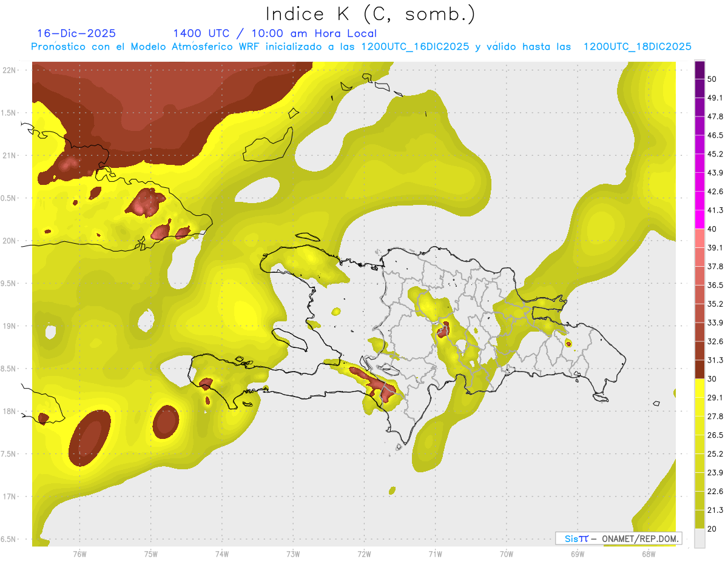Click the '17N' latitude label

point(9,497)
